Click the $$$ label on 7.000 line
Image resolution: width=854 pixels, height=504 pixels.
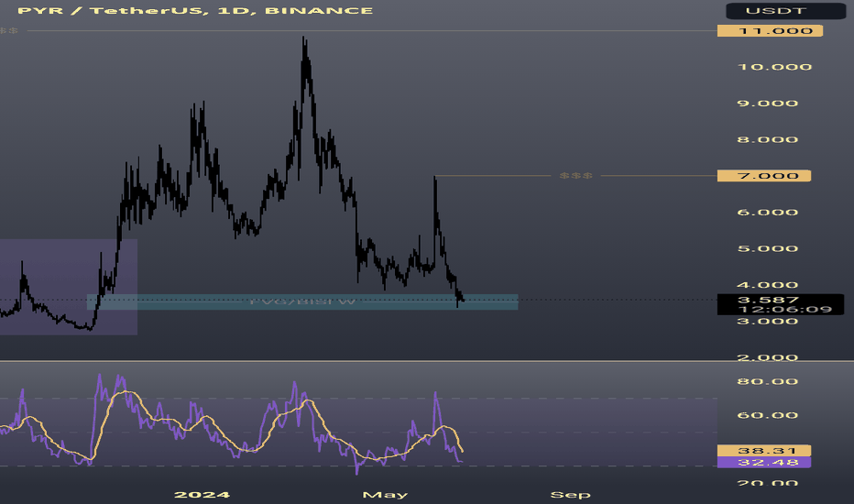pos(575,176)
